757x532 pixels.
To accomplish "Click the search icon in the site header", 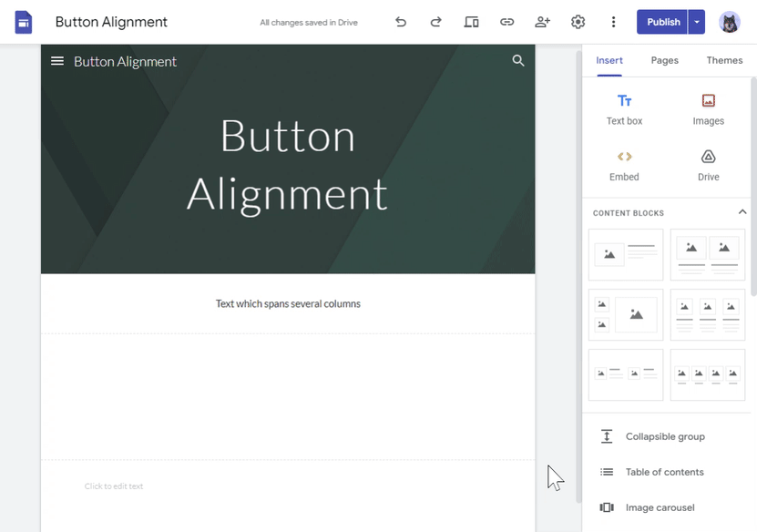I will tap(518, 60).
